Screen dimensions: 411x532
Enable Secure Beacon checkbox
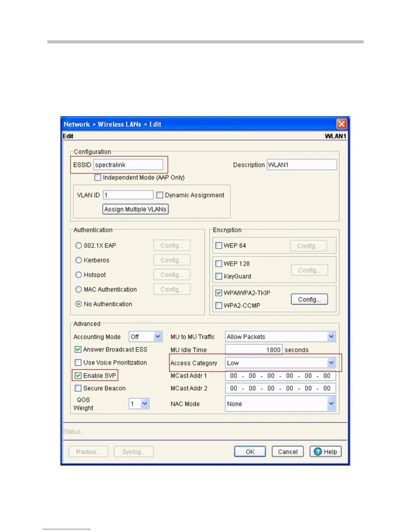point(78,388)
